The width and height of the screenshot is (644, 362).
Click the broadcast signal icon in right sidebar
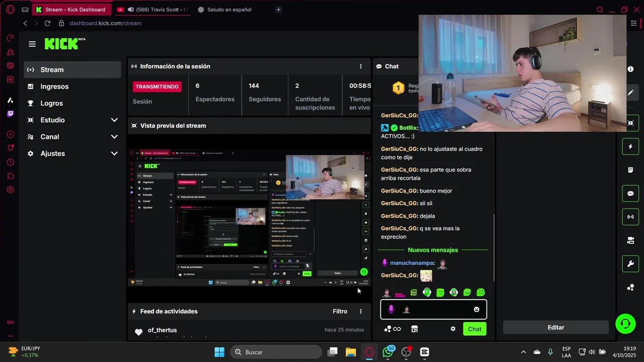(x=630, y=217)
